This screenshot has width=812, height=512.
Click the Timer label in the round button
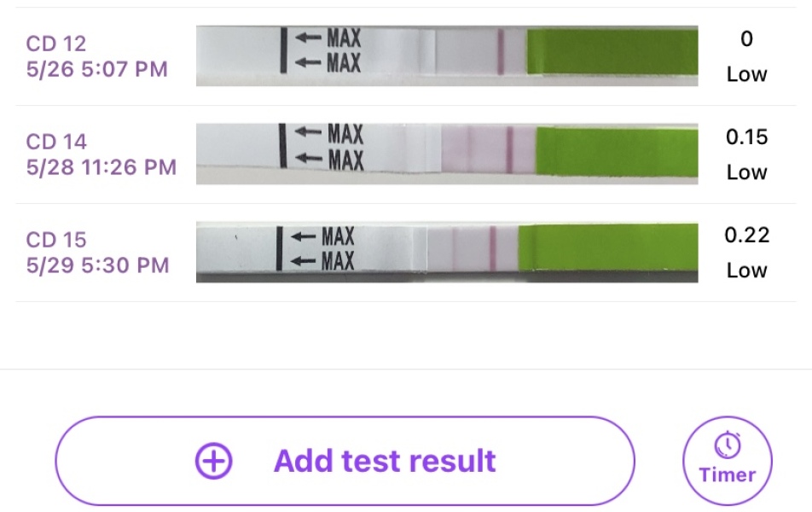728,475
